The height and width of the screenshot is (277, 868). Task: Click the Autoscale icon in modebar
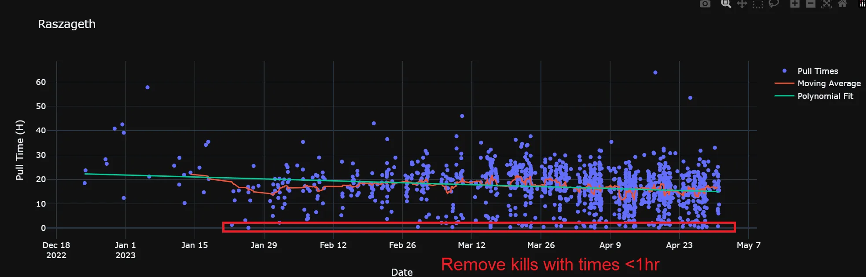point(826,4)
